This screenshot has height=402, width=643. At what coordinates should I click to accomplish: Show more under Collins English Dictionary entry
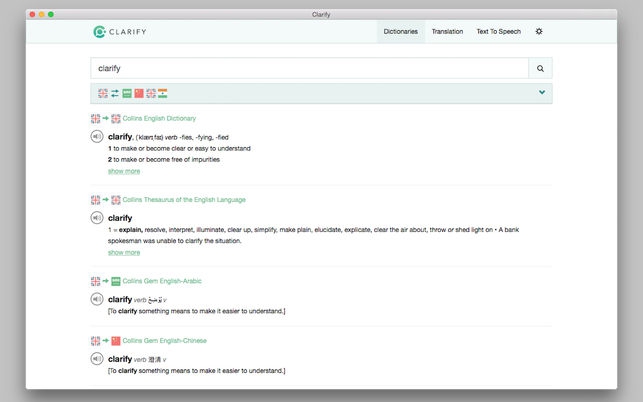tap(124, 171)
